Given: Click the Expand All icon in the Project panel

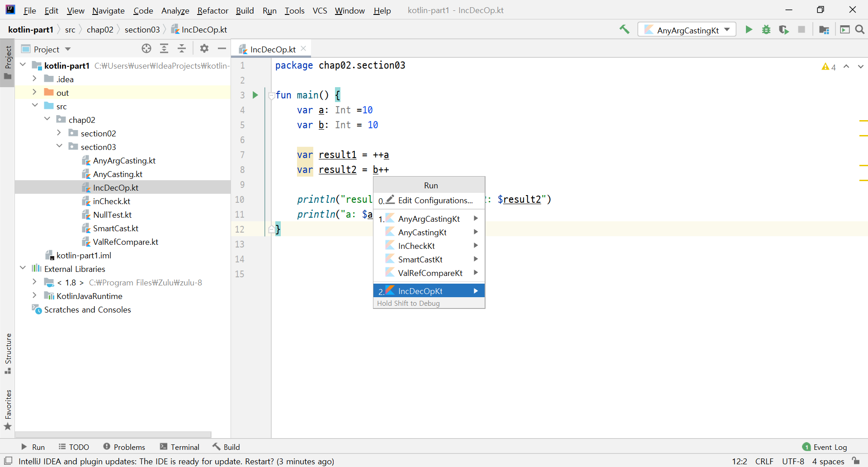Looking at the screenshot, I should (x=164, y=49).
